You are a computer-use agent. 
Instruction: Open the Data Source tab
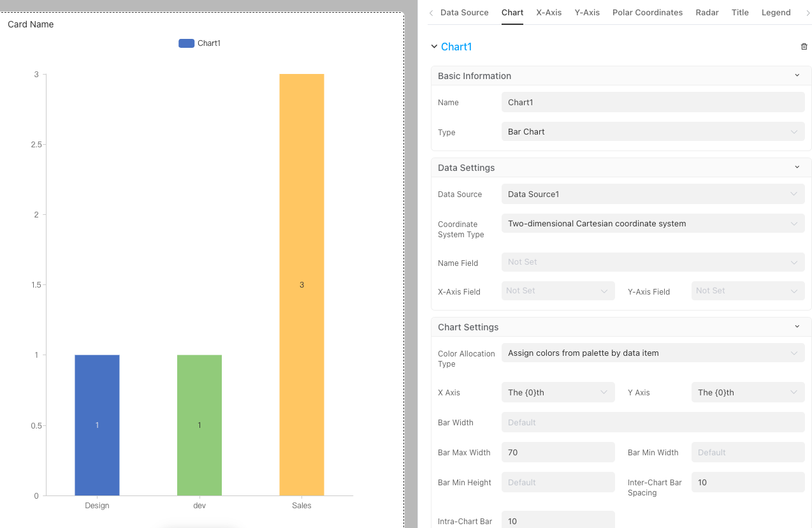click(464, 13)
